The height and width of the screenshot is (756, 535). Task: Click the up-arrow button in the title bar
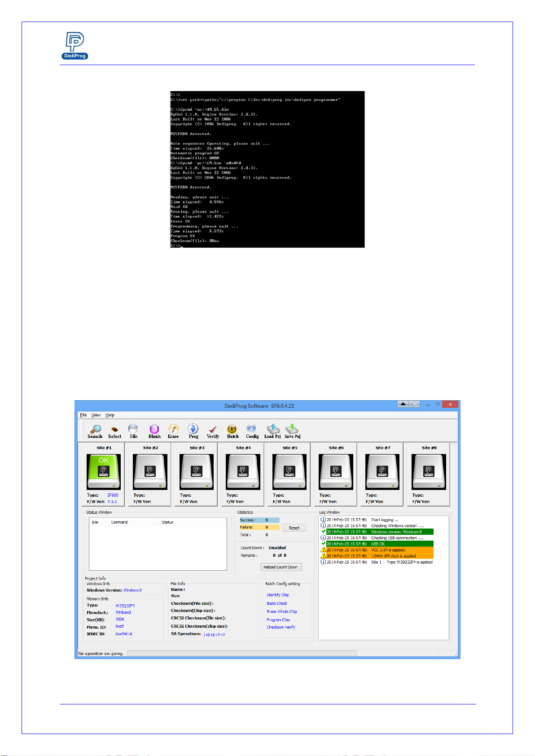coord(403,404)
